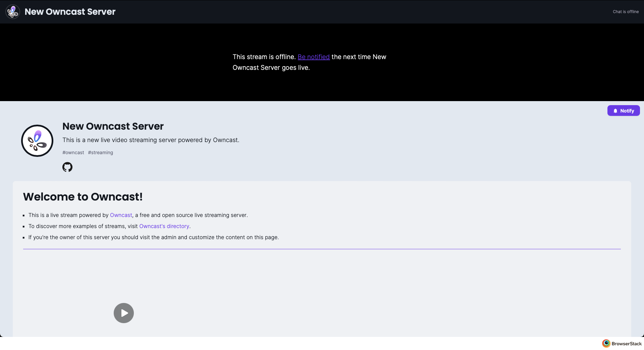
Task: Click the 'This stream is offline' message
Action: pyautogui.click(x=310, y=62)
